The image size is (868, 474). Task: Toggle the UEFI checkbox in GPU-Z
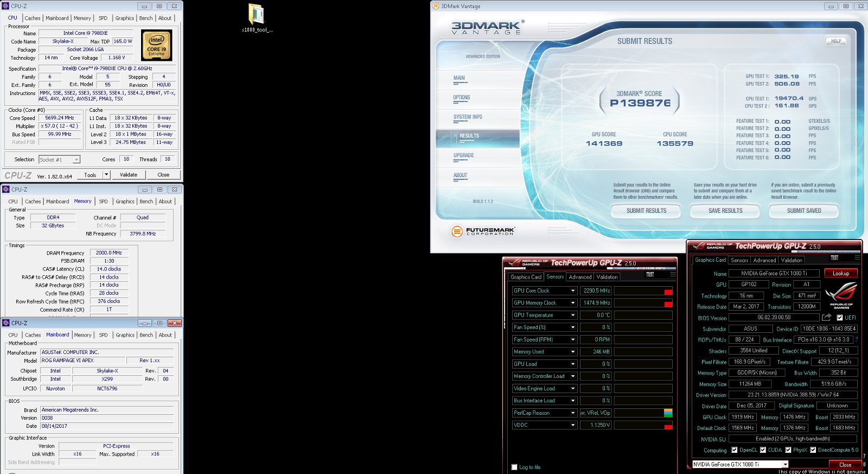(x=840, y=318)
